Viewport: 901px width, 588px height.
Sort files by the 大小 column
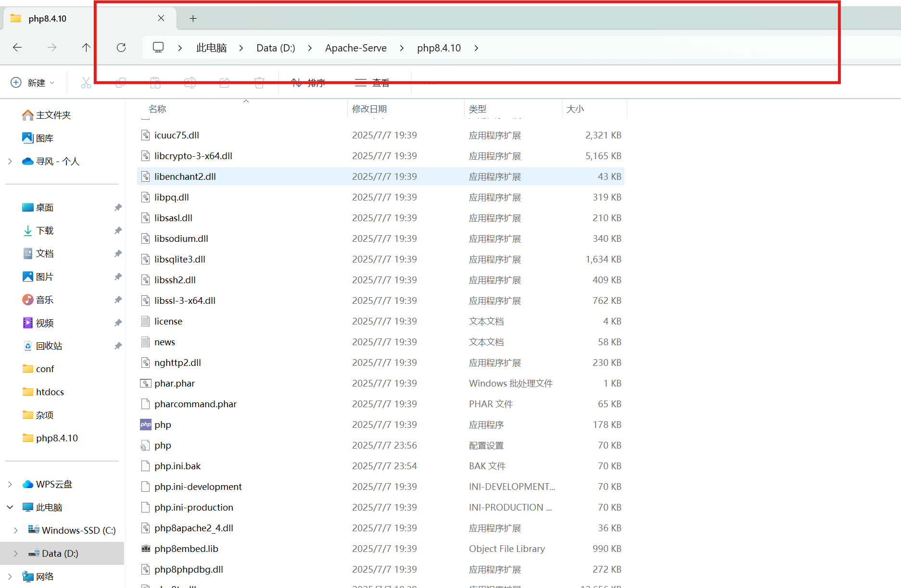coord(576,109)
